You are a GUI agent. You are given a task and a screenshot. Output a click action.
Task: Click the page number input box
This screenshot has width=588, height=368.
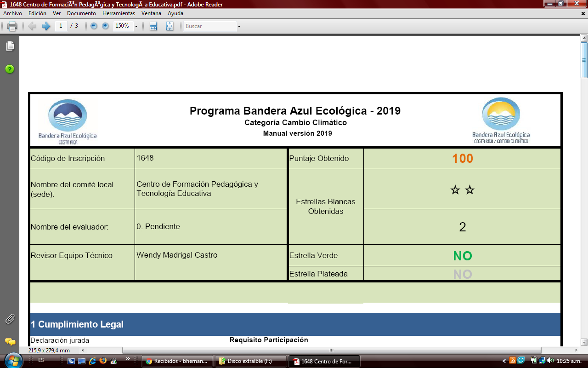[x=61, y=26]
